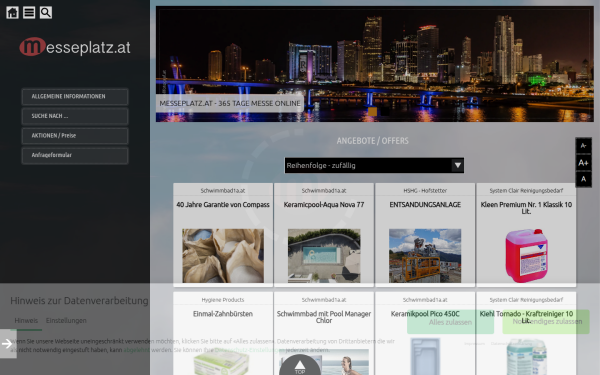Open the Keramicpool-Aqua Nova 77 thumbnail
This screenshot has width=600, height=375.
click(x=324, y=256)
